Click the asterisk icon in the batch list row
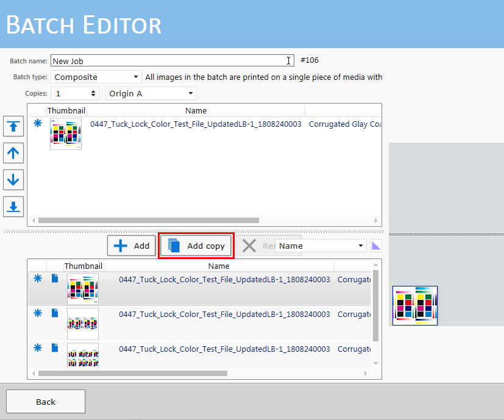The height and width of the screenshot is (420, 504). coord(38,123)
